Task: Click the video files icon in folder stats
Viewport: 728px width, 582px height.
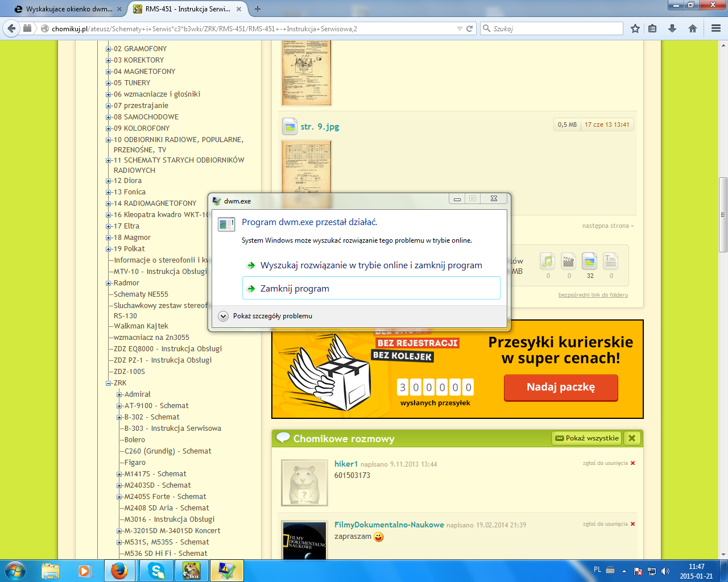Action: [569, 261]
